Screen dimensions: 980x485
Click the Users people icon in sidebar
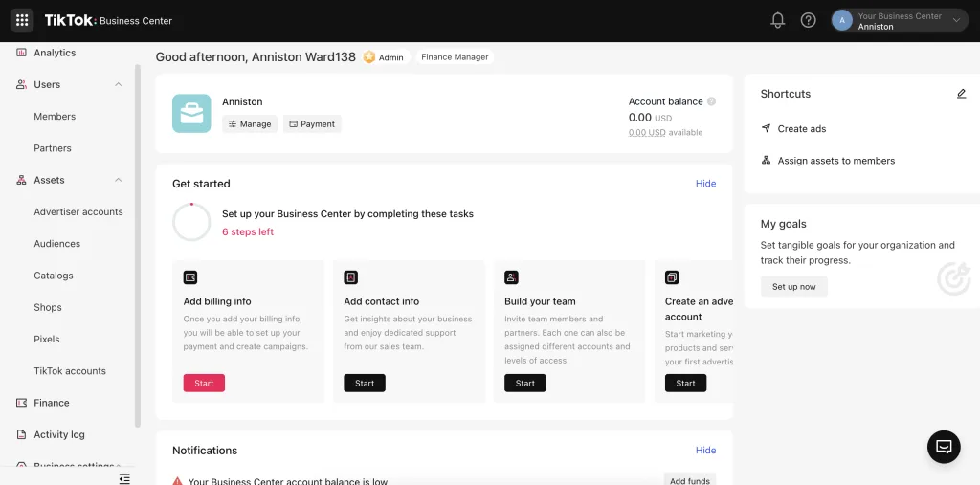[x=21, y=84]
